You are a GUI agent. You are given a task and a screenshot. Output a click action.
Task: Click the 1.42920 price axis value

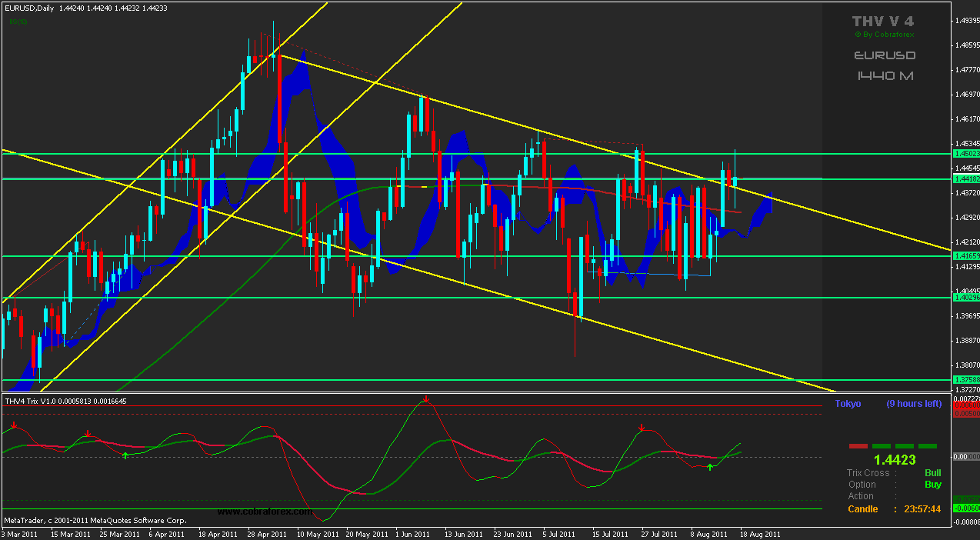966,218
